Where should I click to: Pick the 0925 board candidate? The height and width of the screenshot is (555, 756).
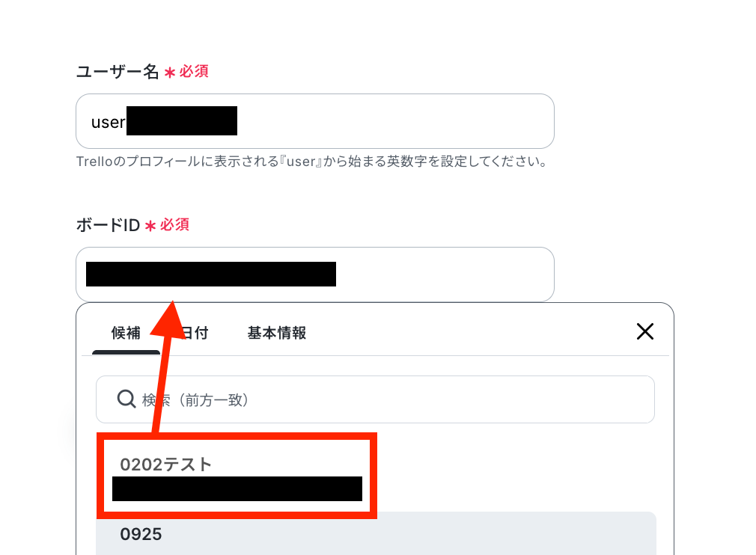376,534
